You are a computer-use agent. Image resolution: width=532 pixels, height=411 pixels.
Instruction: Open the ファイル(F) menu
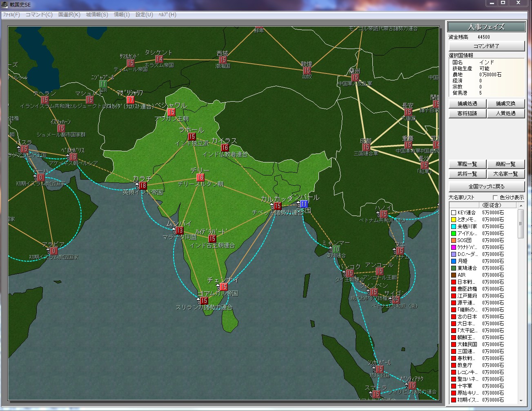click(11, 15)
